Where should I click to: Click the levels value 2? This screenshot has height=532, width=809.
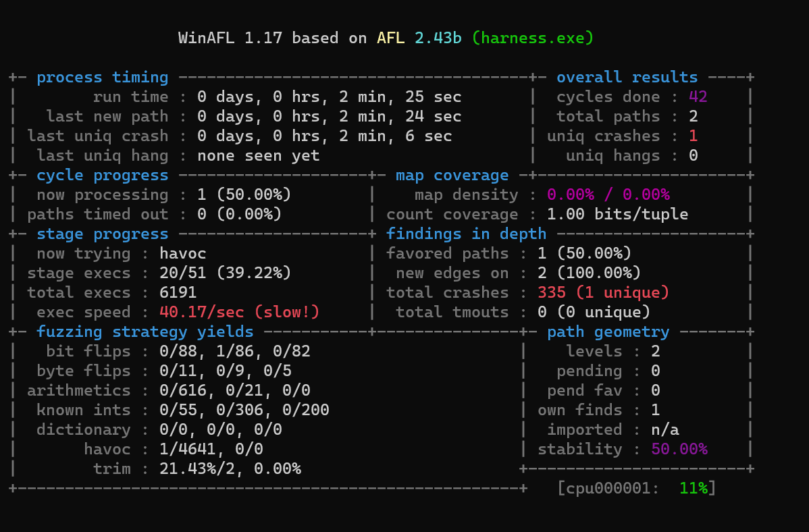click(x=655, y=352)
